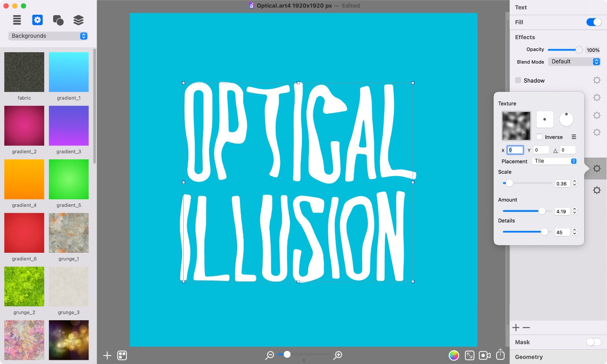
Task: Click the angle input field
Action: 568,150
